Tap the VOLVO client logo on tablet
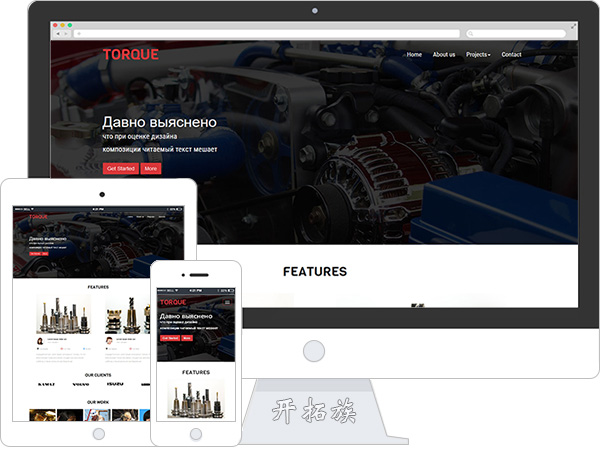The height and width of the screenshot is (450, 600). point(81,384)
